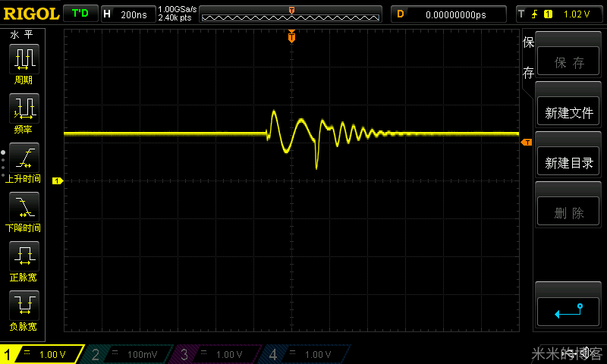607x364 pixels.
Task: Toggle channel 2 at 100mV
Action: [129, 354]
